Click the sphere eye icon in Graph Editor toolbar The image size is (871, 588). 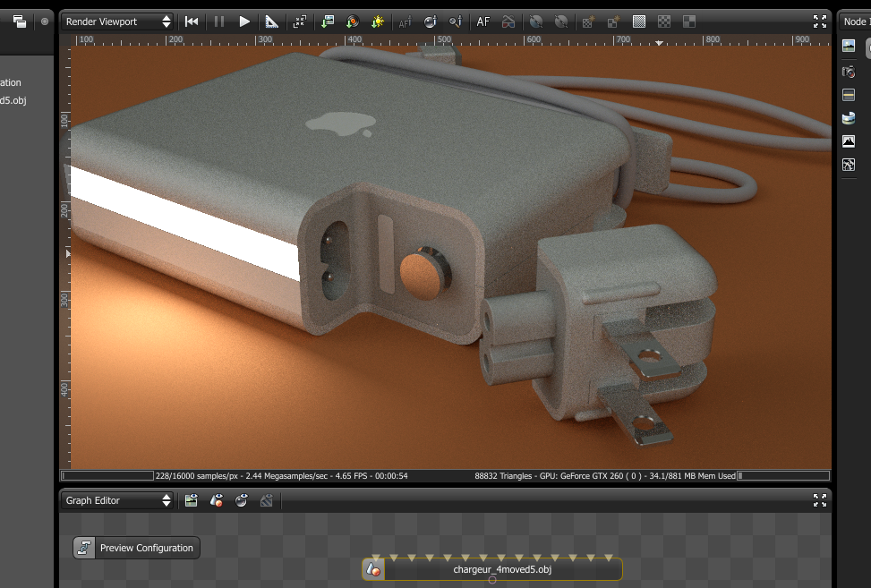click(x=241, y=500)
